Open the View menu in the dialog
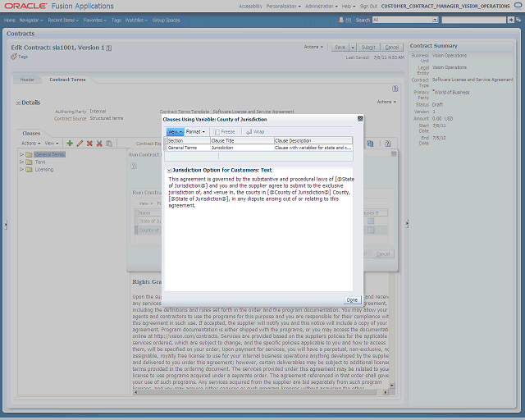 (x=175, y=132)
